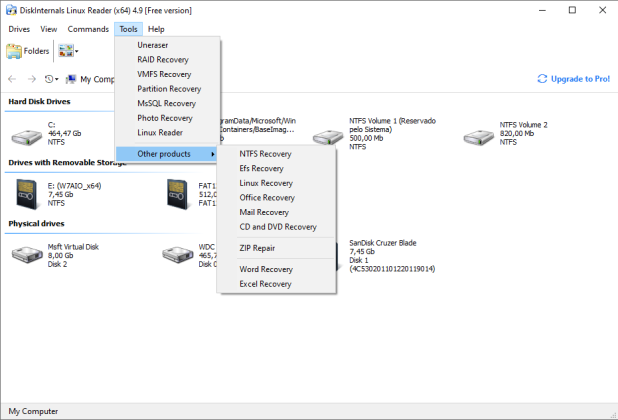Screen dimensions: 618x420
Task: Close the open Tools menu
Action: [128, 29]
